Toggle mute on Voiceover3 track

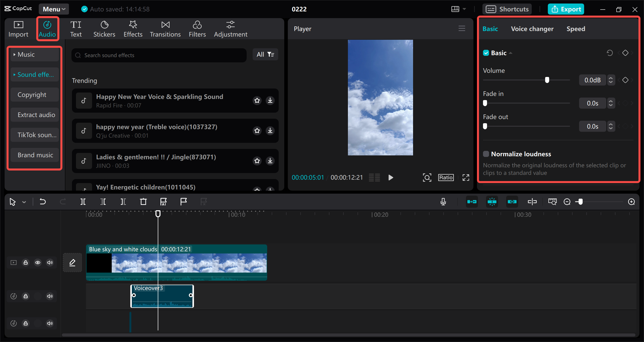coord(50,296)
